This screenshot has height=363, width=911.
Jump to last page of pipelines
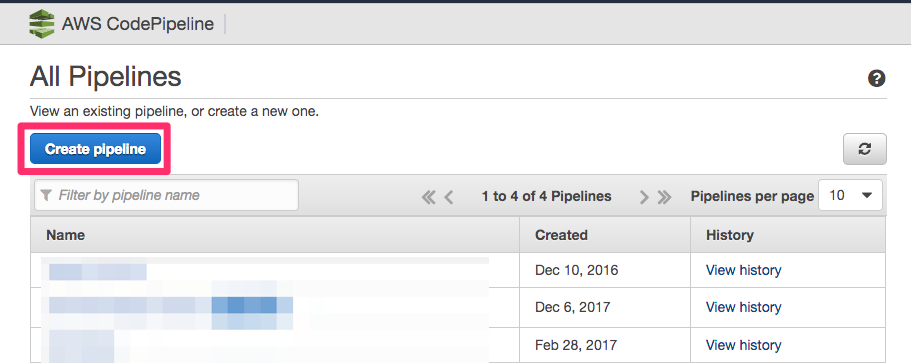(664, 197)
